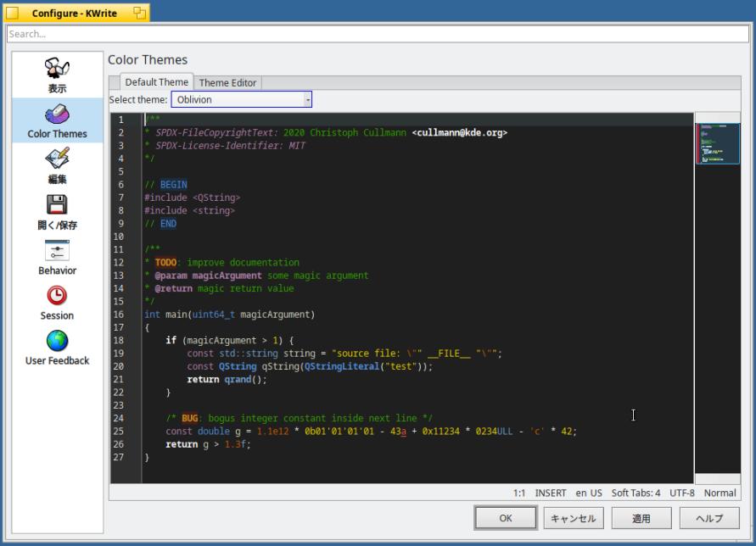The height and width of the screenshot is (546, 756).
Task: Click the ヘルプ help button
Action: tap(709, 518)
